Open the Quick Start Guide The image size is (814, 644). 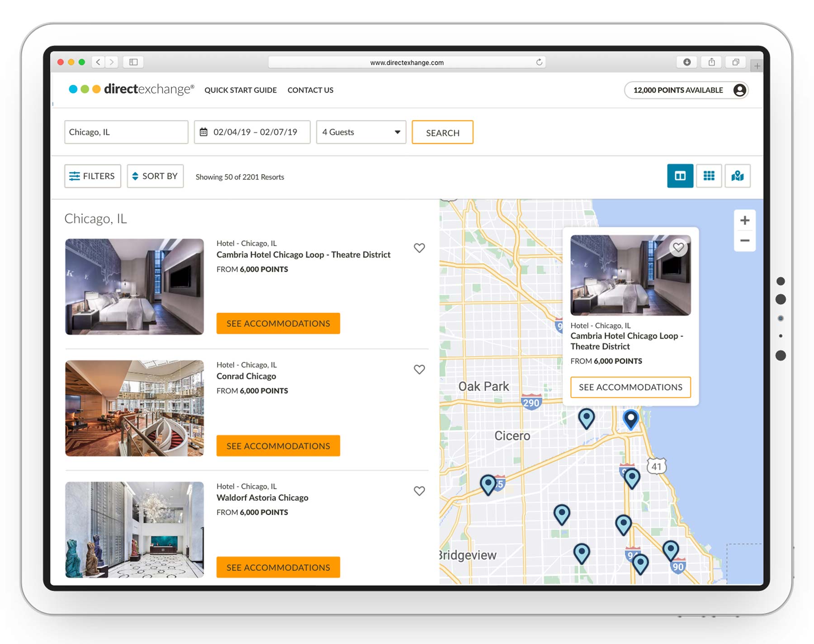pyautogui.click(x=241, y=90)
